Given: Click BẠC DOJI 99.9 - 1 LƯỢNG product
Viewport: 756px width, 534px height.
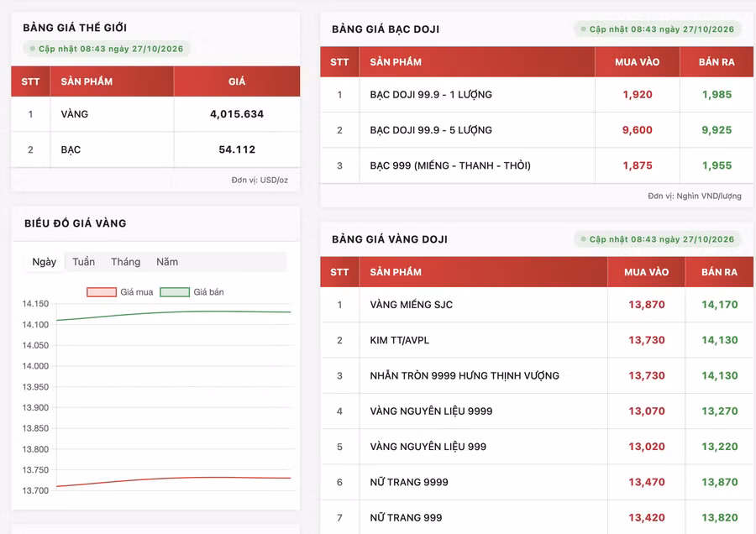Looking at the screenshot, I should coord(431,95).
